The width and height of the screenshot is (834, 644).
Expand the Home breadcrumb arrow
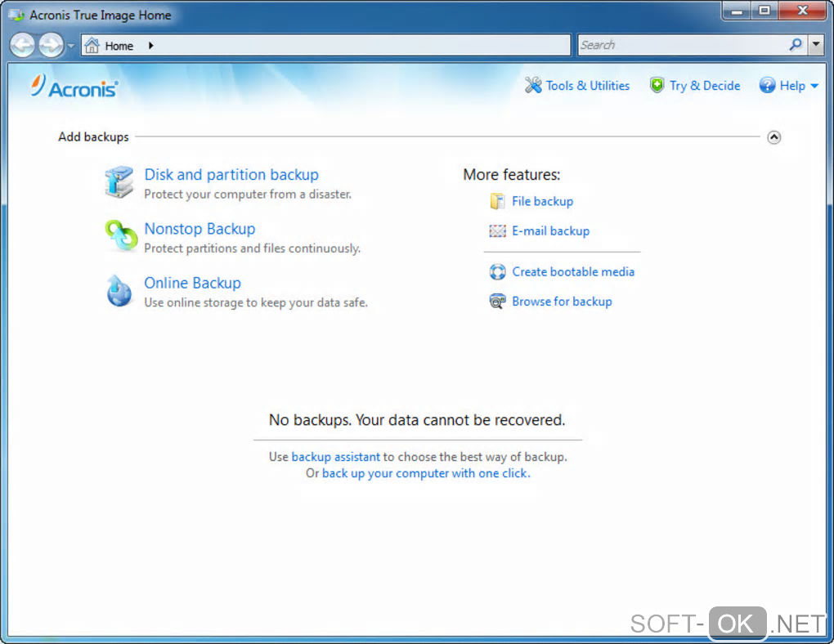coord(151,46)
